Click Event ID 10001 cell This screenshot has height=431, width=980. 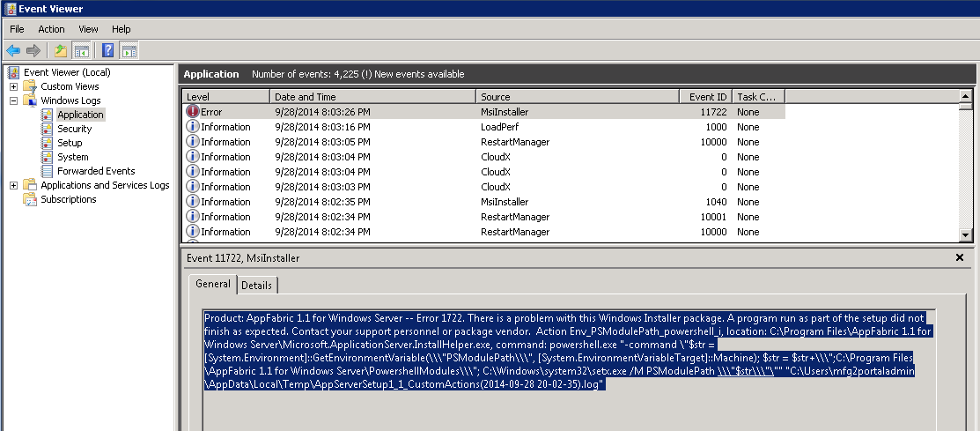tap(712, 217)
